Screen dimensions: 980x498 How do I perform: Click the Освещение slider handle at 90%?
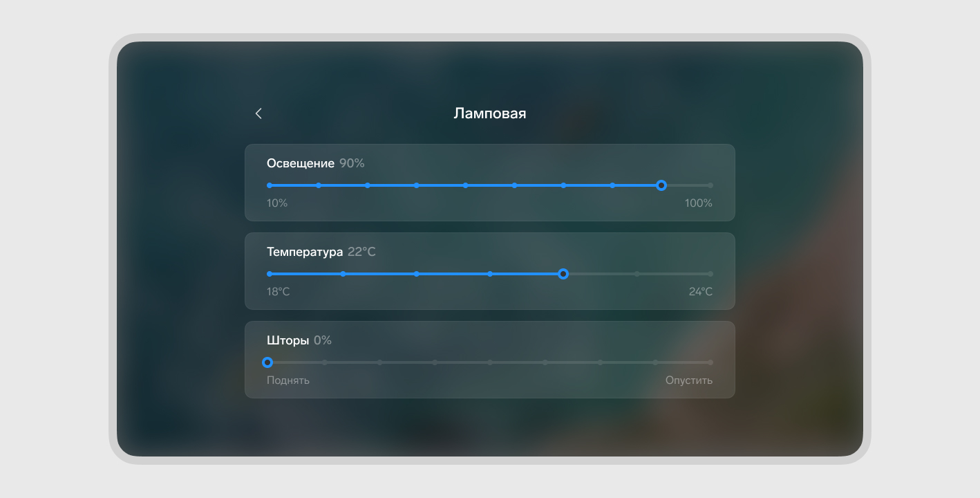661,185
